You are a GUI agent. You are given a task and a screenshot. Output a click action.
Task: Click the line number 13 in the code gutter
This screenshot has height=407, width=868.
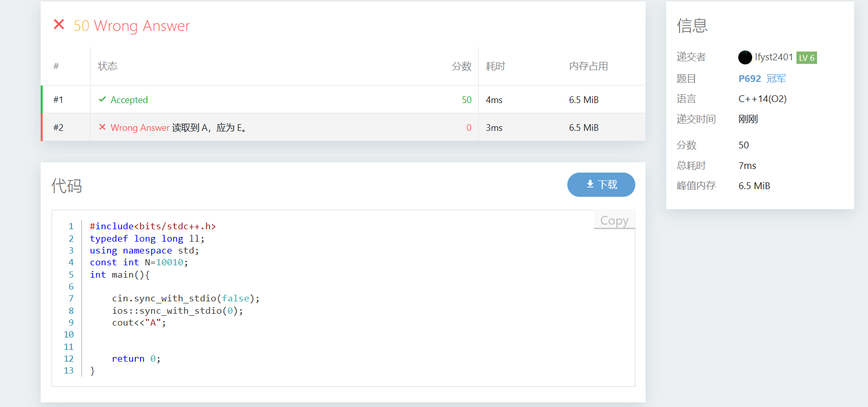click(x=68, y=370)
